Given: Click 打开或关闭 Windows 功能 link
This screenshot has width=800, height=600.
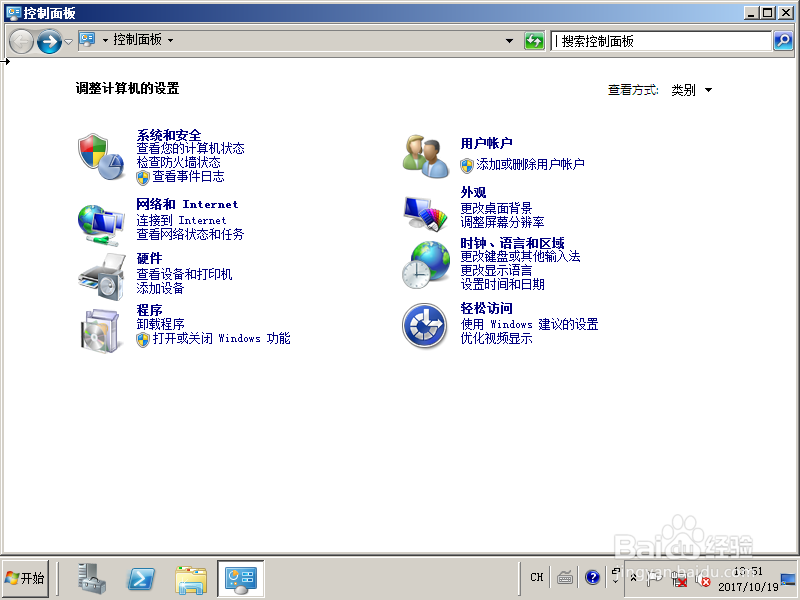Looking at the screenshot, I should click(x=221, y=338).
